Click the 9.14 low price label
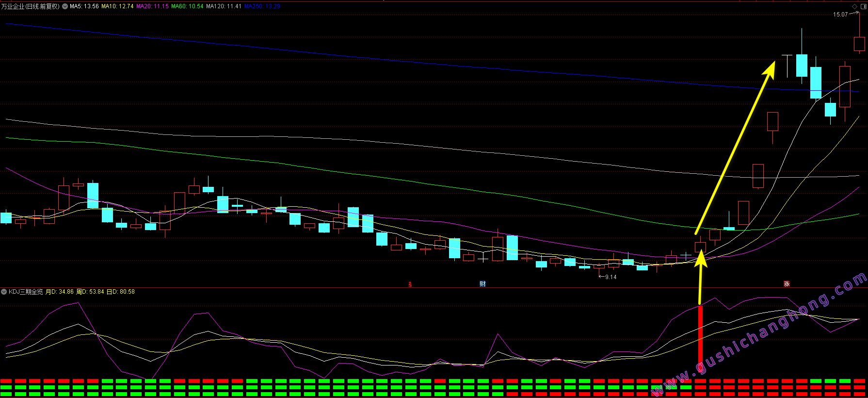 (x=611, y=277)
